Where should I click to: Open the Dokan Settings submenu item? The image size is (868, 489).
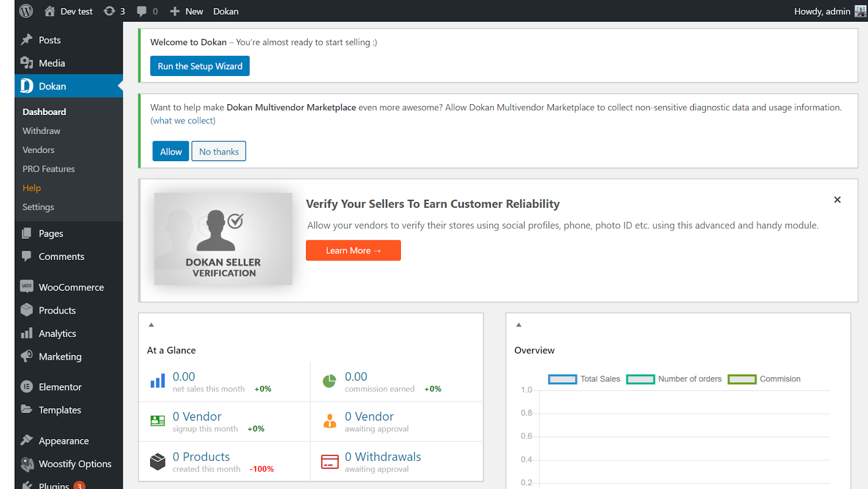coord(38,207)
